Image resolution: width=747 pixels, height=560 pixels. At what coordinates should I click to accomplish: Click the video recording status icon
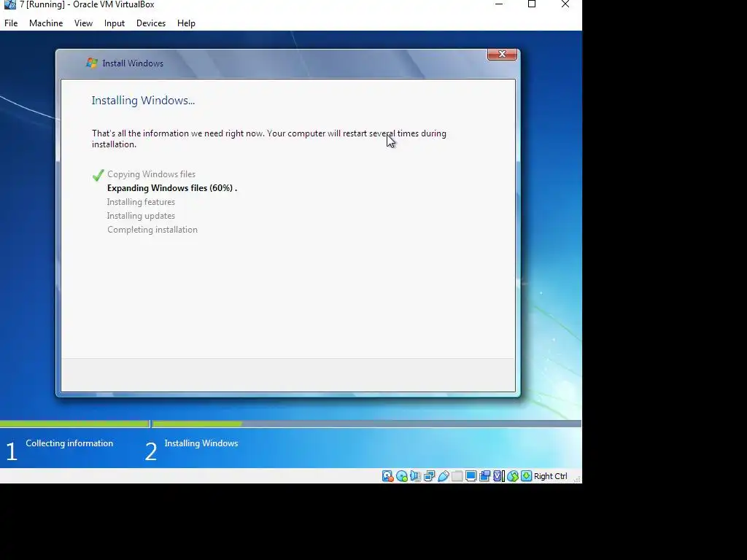click(485, 476)
